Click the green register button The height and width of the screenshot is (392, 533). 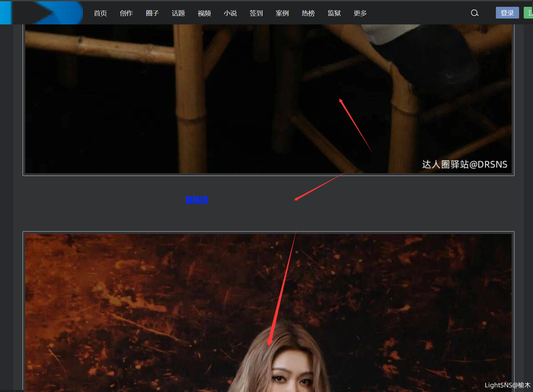click(x=529, y=13)
